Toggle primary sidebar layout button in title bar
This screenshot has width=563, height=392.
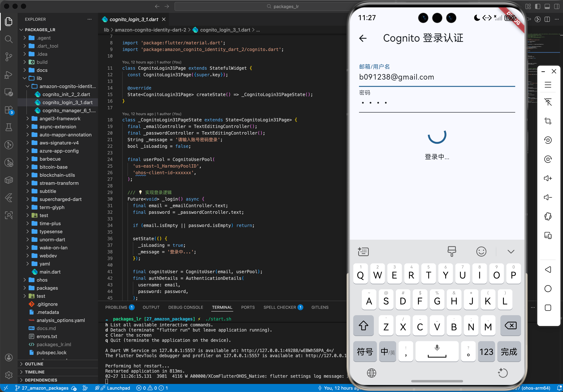[537, 6]
